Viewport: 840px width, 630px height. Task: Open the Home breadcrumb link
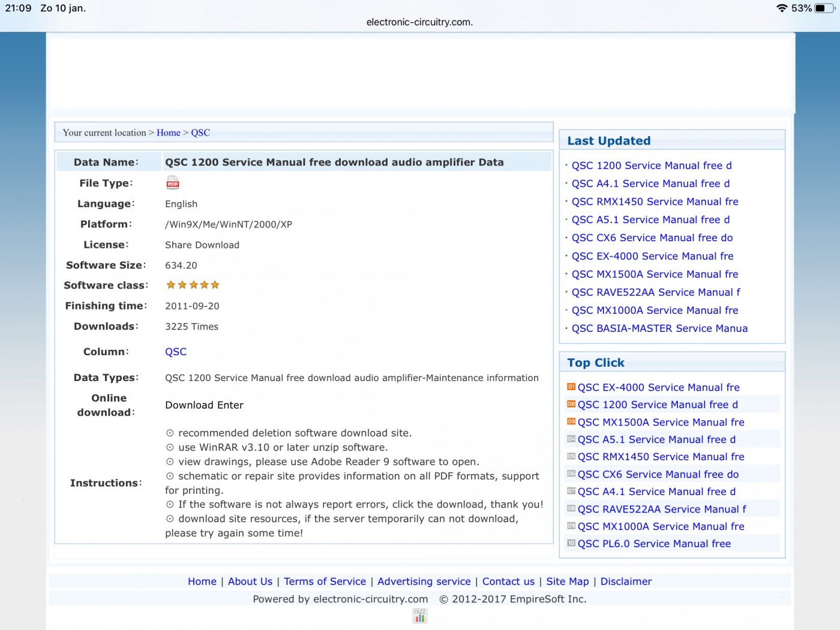[169, 133]
